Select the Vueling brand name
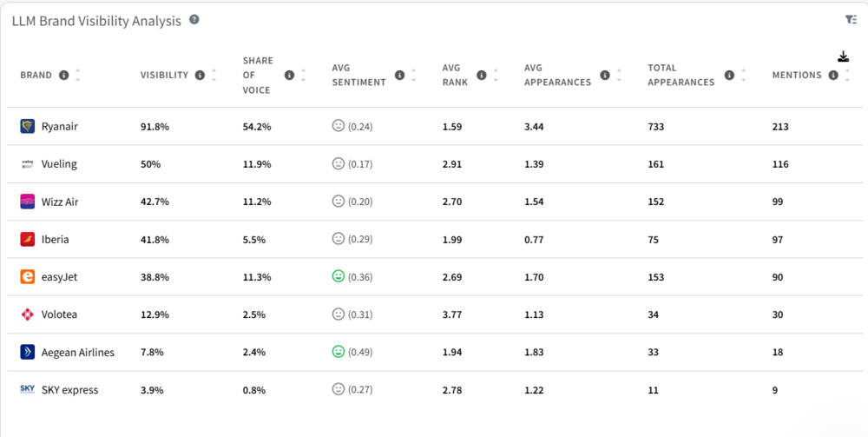 59,164
